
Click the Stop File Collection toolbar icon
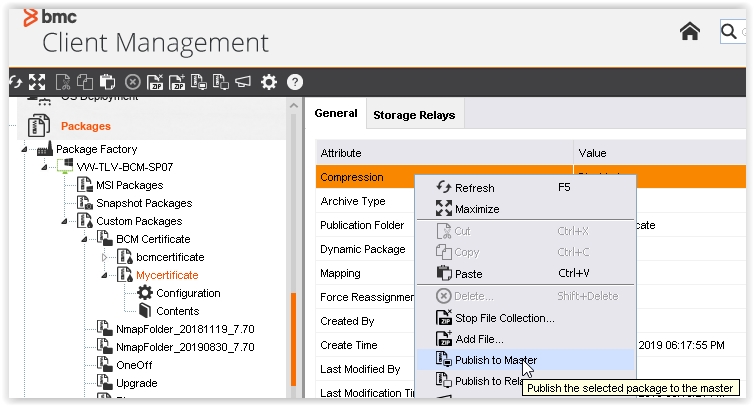(x=155, y=82)
